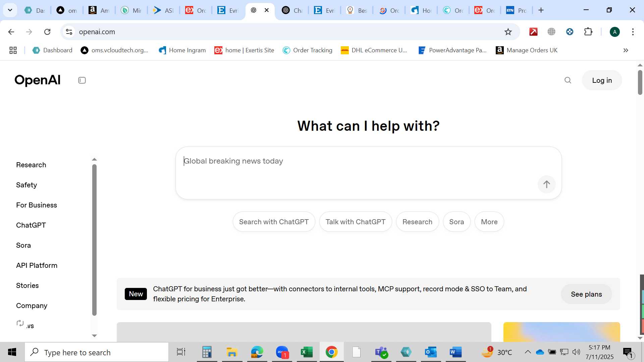Viewport: 644px width, 362px height.
Task: Click the Log in button
Action: tap(602, 80)
